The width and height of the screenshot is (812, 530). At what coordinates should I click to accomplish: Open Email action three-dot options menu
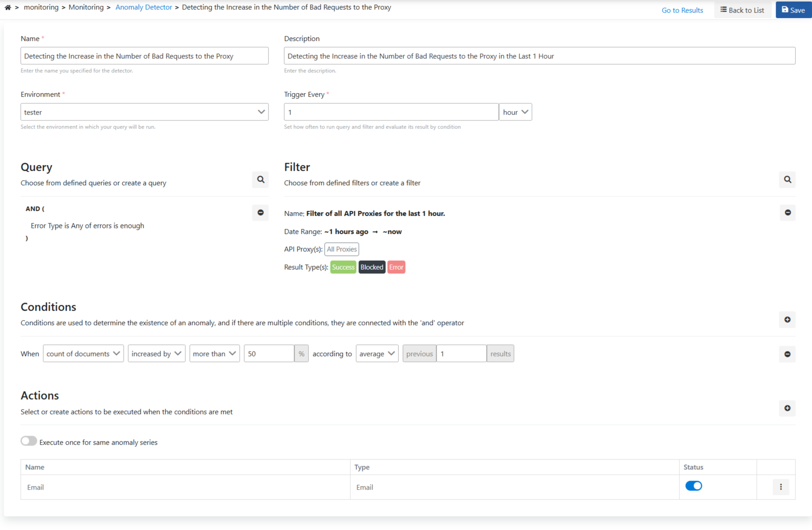tap(781, 487)
